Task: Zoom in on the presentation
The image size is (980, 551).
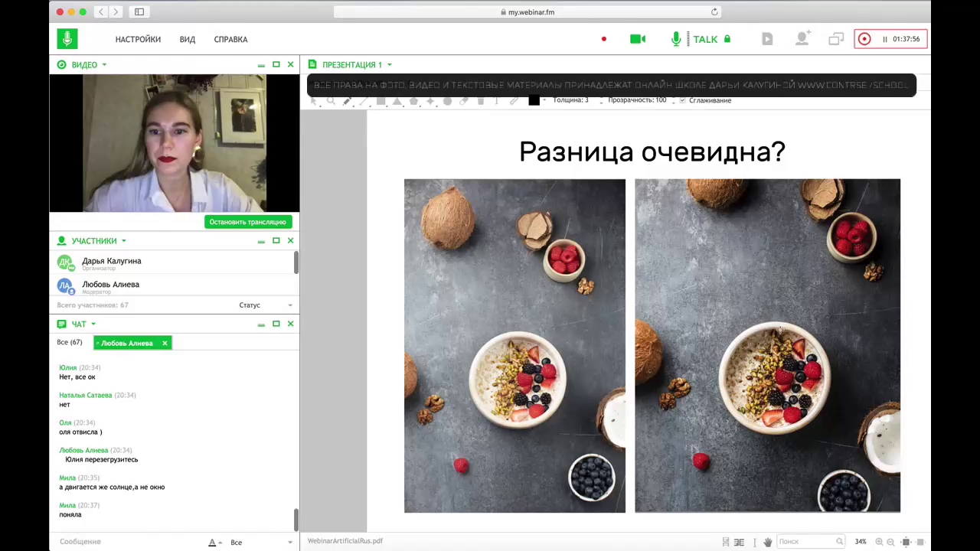Action: click(879, 542)
